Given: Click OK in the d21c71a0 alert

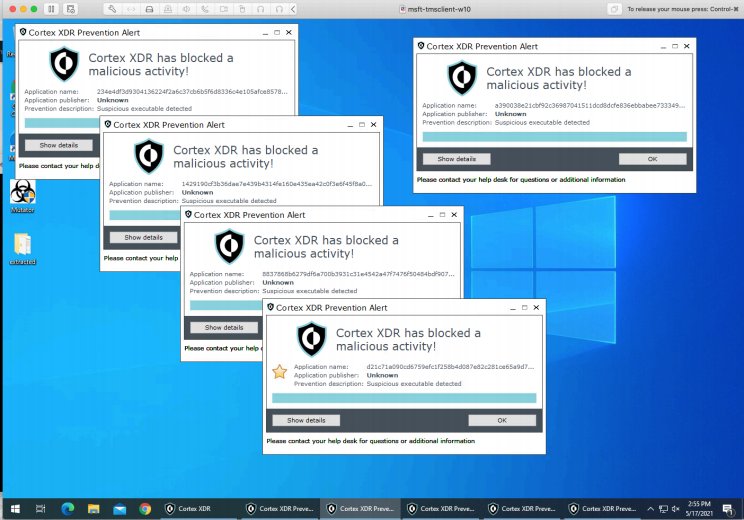Looking at the screenshot, I should coord(502,420).
